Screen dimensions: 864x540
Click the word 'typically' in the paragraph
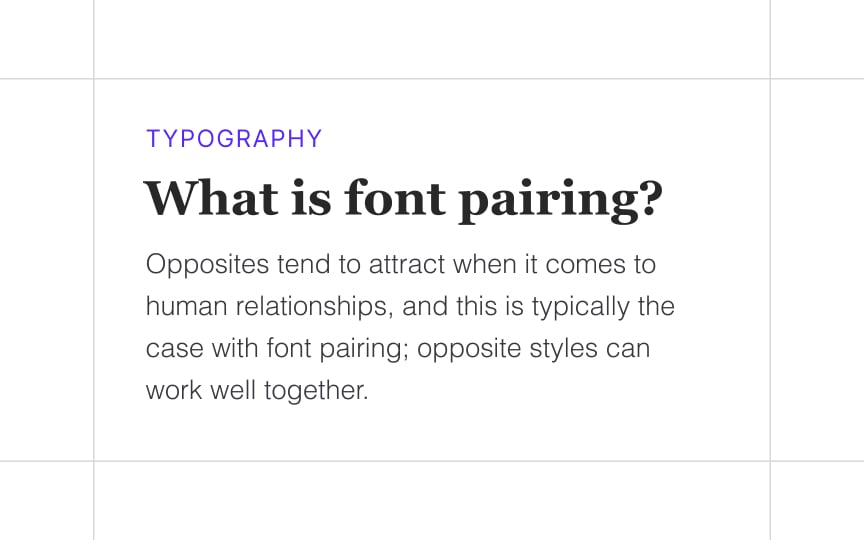pos(580,307)
